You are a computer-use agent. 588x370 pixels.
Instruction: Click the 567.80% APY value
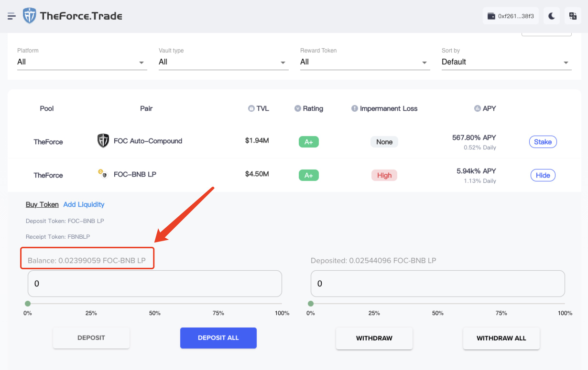point(474,137)
